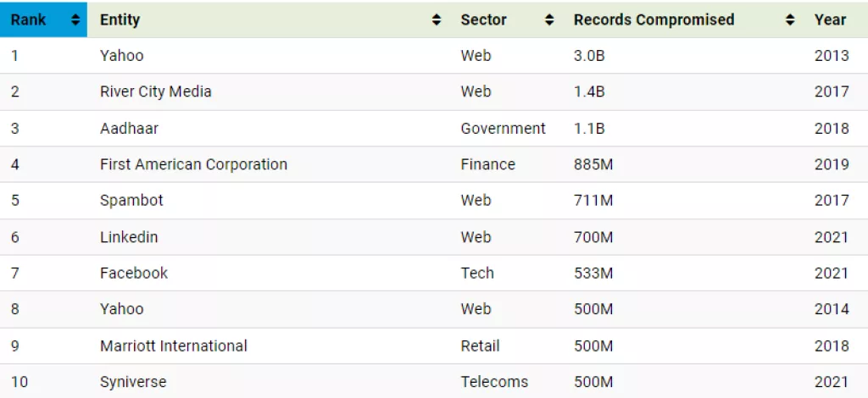The height and width of the screenshot is (398, 868).
Task: Click the Sector column header text
Action: (483, 19)
